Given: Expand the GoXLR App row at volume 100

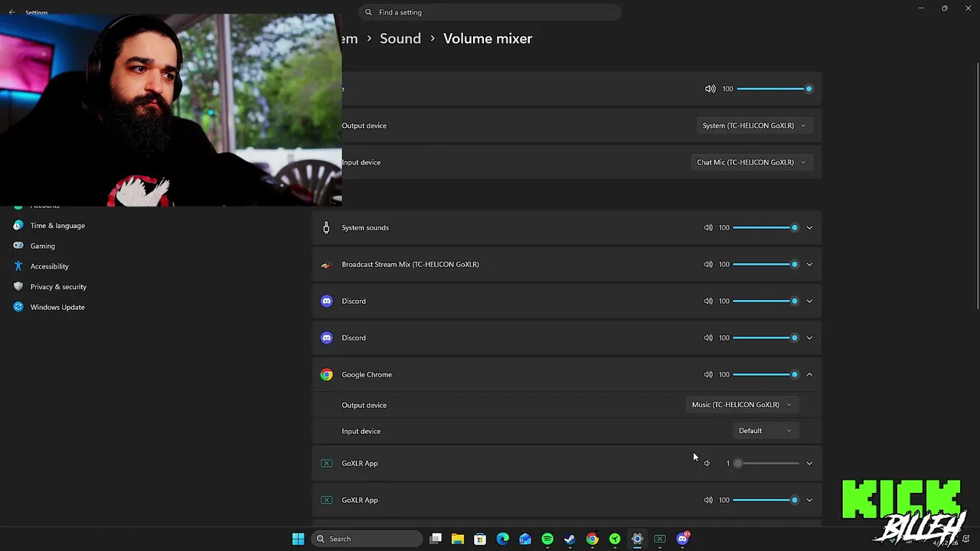Looking at the screenshot, I should 809,500.
